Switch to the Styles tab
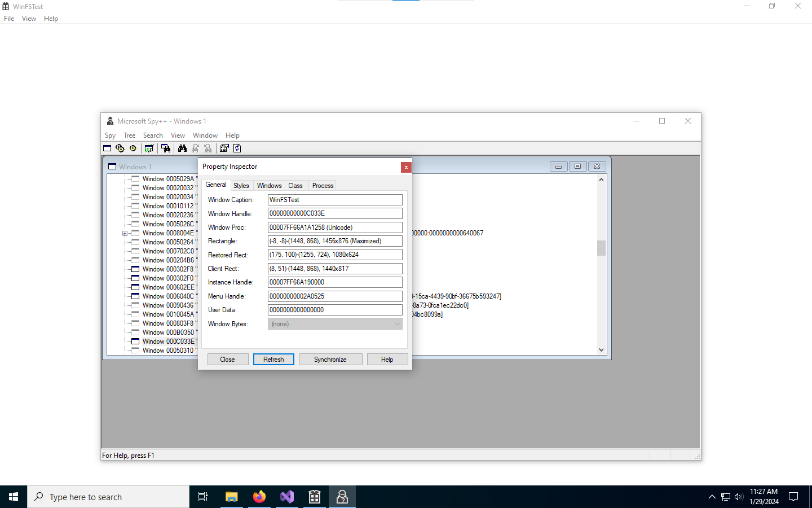 [x=241, y=186]
